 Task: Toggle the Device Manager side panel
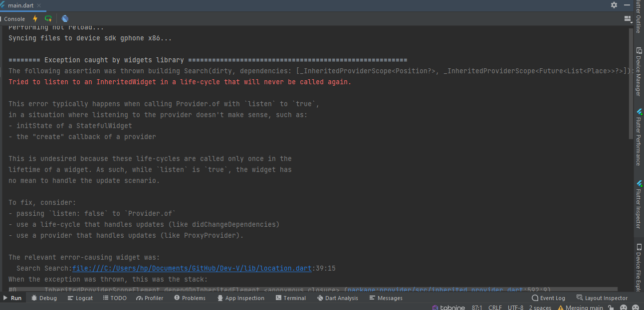pyautogui.click(x=639, y=72)
